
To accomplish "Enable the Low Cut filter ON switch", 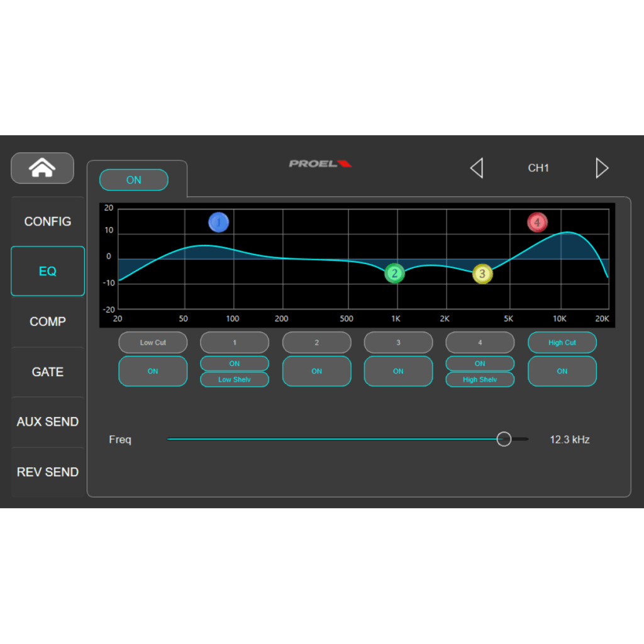I will pos(152,371).
